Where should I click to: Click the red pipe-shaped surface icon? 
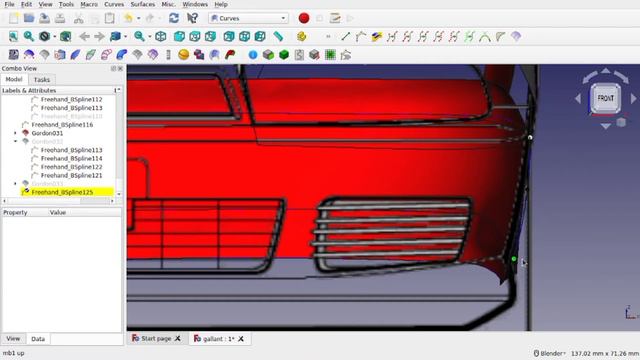[230, 55]
